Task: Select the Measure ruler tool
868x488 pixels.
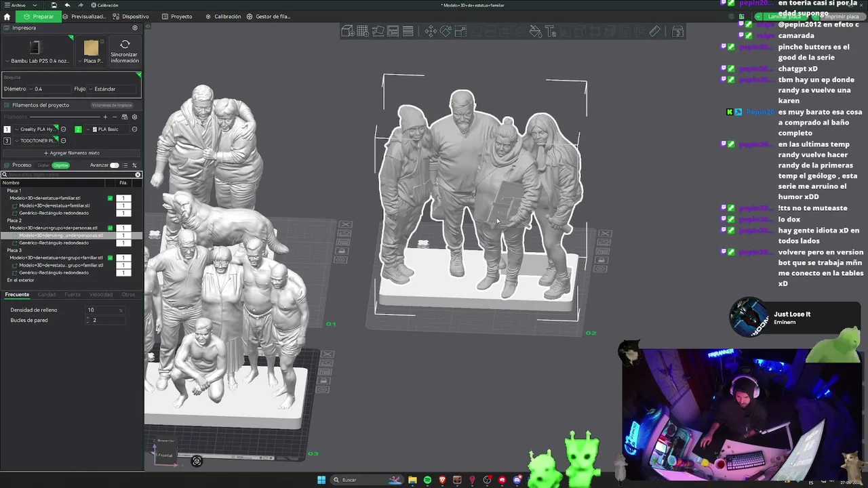Action: click(654, 31)
